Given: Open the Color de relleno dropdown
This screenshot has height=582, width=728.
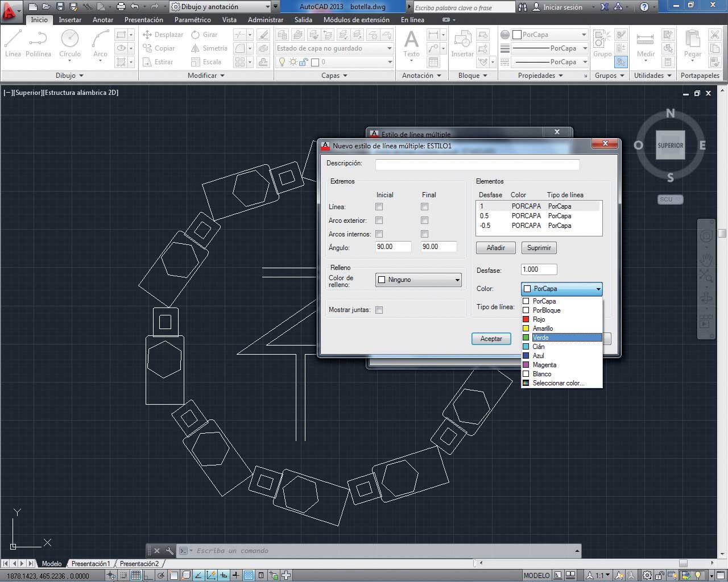Looking at the screenshot, I should coord(419,280).
